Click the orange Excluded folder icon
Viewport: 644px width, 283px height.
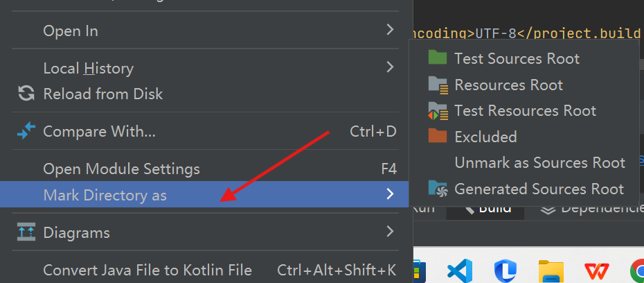point(437,136)
